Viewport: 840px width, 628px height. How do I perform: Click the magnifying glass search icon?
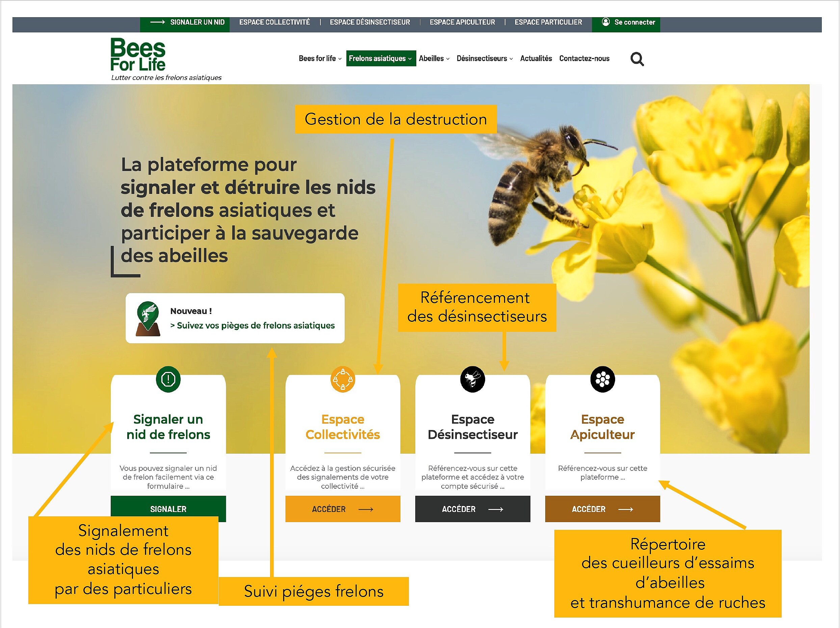tap(637, 59)
